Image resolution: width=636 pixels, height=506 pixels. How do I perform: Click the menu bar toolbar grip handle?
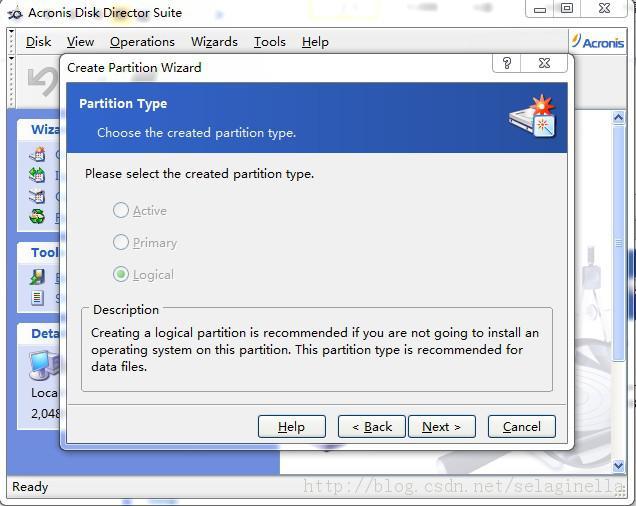click(x=11, y=41)
